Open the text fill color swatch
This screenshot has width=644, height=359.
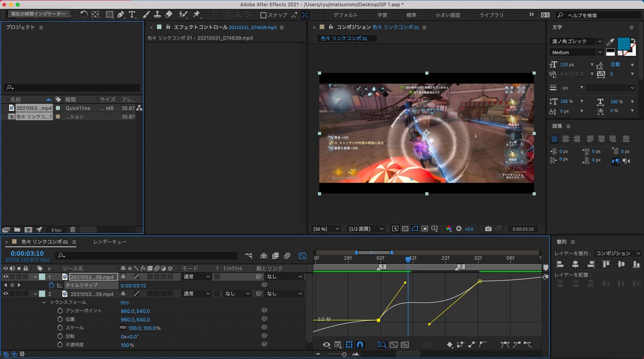click(x=624, y=43)
